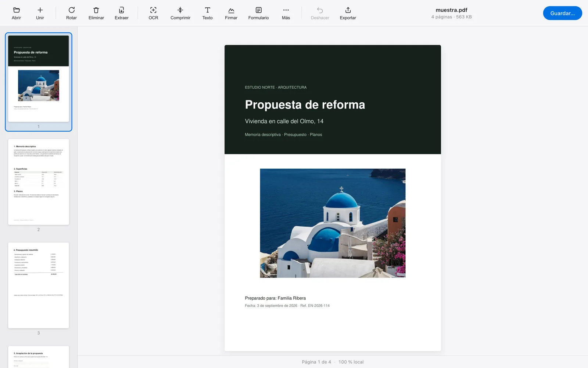Viewport: 588px width, 368px height.
Task: Click 'Vivienda en calle del Olmo, 14' subtitle
Action: click(x=284, y=121)
